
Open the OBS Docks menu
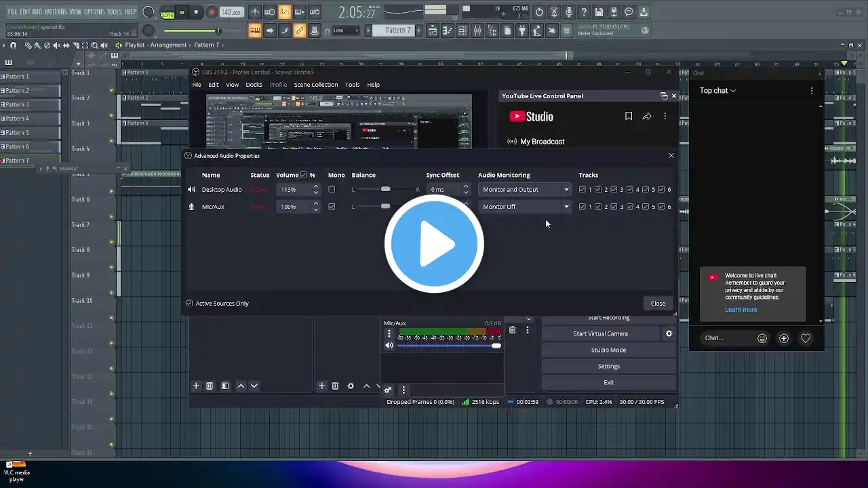tap(254, 85)
